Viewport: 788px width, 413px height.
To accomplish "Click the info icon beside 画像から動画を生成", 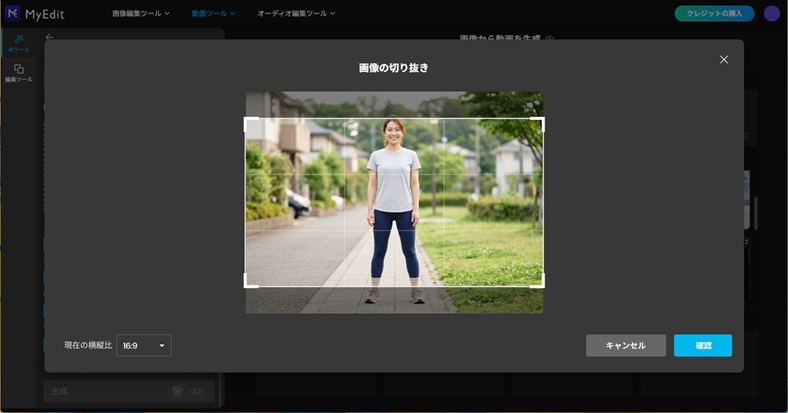I will (x=549, y=38).
